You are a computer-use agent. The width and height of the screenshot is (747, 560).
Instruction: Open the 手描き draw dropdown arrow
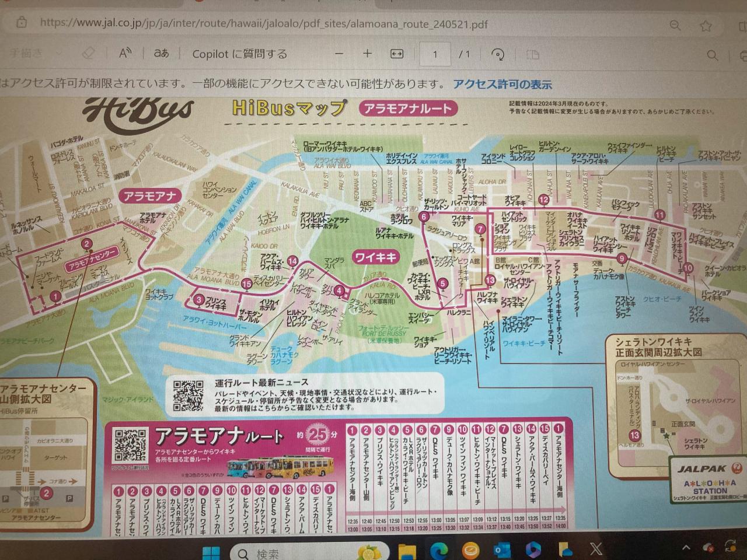58,54
